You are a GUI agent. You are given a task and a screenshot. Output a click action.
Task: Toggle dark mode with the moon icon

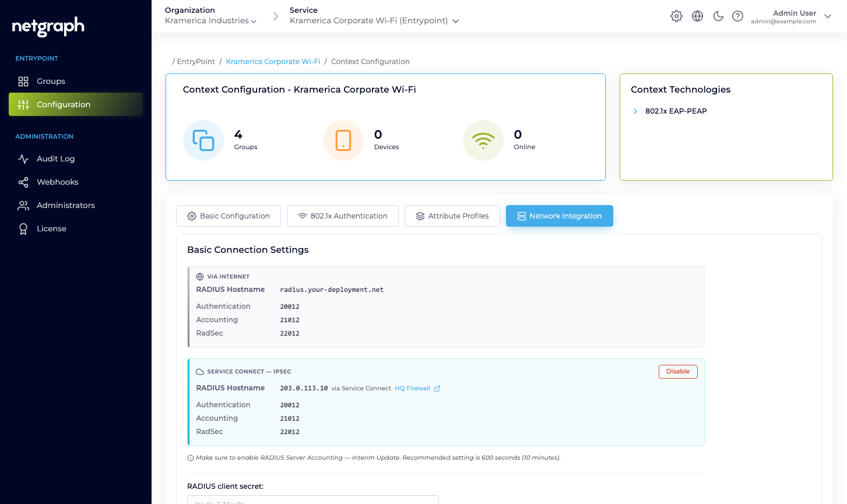click(718, 16)
